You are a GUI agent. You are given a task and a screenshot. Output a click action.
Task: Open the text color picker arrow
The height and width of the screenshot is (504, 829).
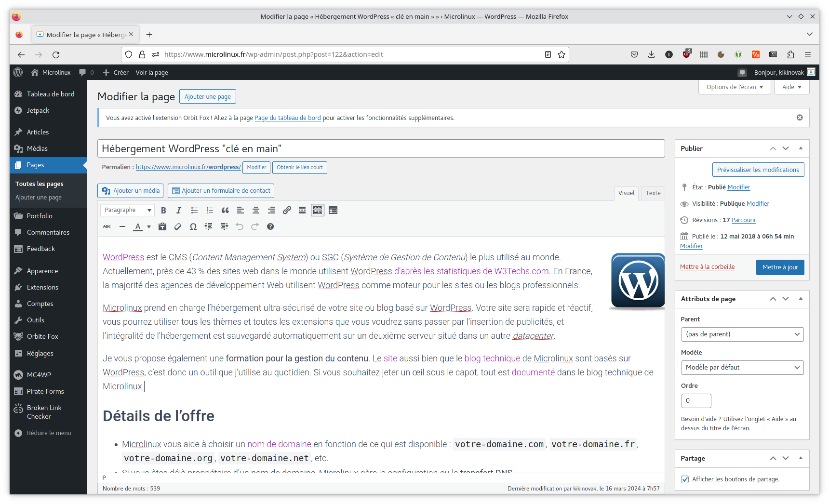click(149, 226)
